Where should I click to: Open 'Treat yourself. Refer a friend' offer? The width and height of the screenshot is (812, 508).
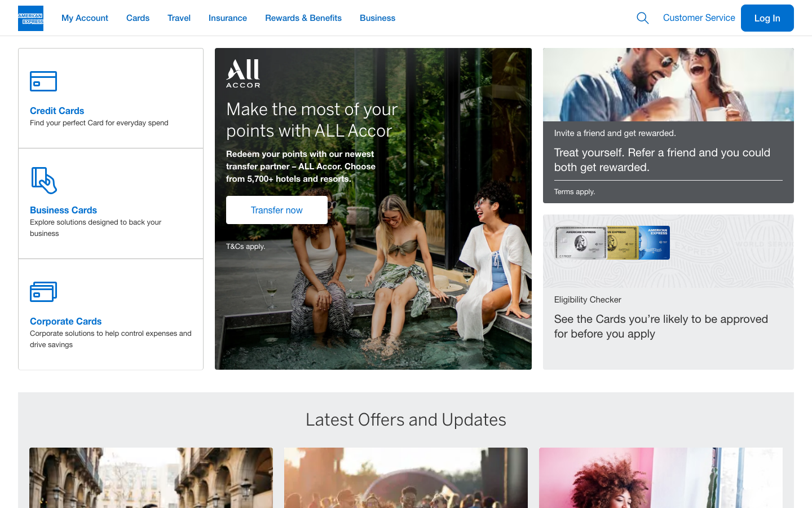point(662,160)
